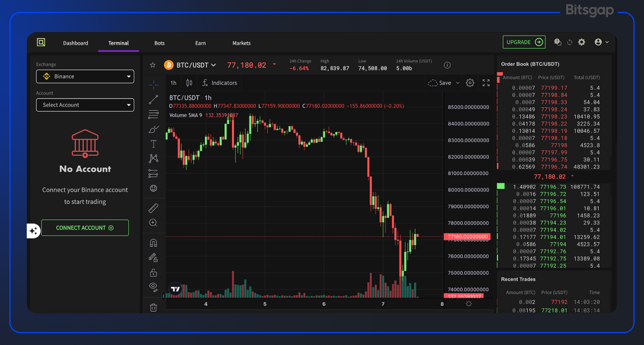Screen dimensions: 644x345
Task: Open the XABCD pattern tool
Action: pos(154,158)
